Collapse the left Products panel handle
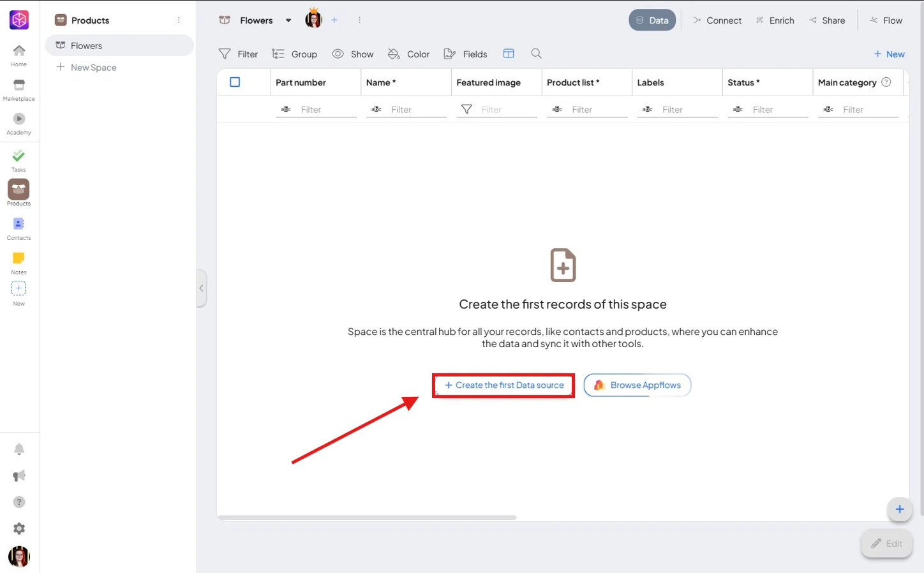This screenshot has height=573, width=924. 201,288
